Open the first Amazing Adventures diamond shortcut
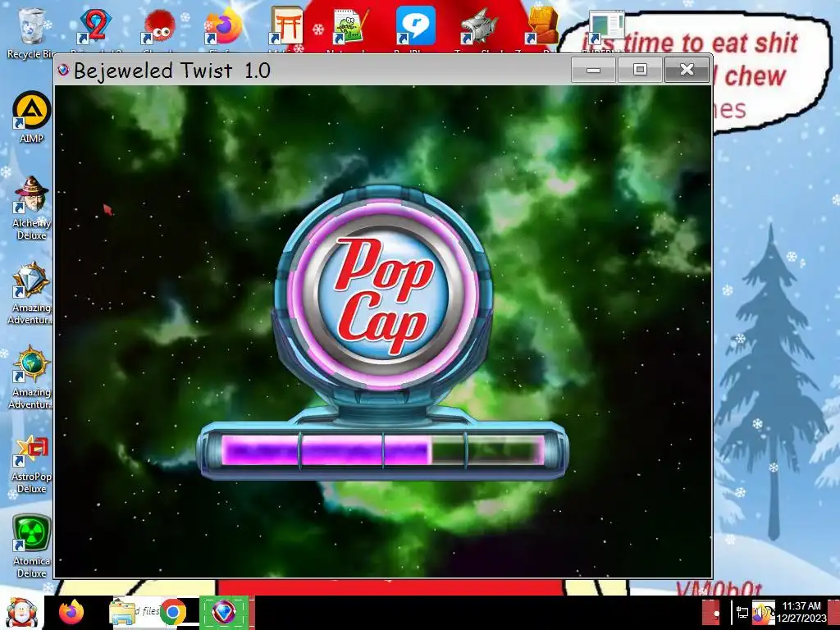 click(x=31, y=293)
